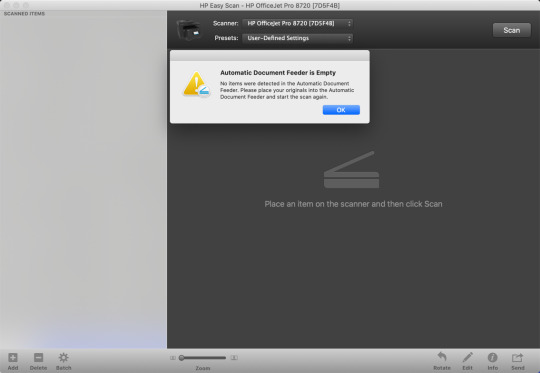
Task: Open the Edit pencil icon
Action: pyautogui.click(x=467, y=357)
